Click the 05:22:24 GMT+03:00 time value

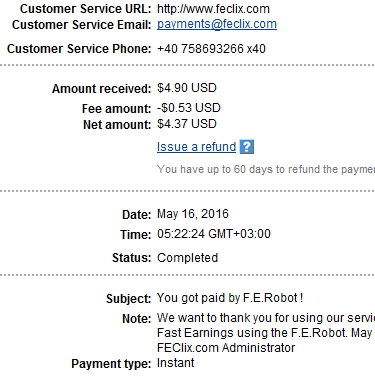(x=214, y=234)
